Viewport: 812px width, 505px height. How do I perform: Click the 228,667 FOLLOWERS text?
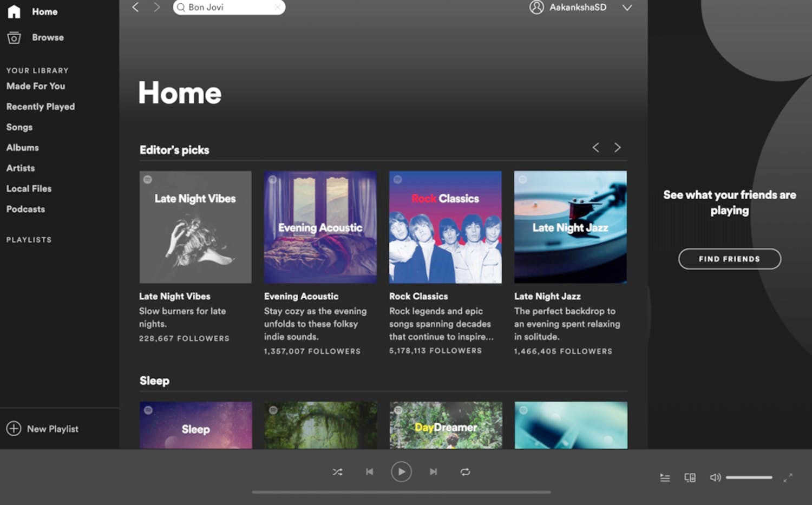click(184, 338)
